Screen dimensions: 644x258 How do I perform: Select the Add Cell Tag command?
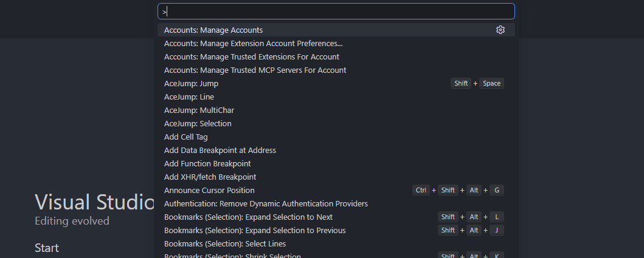pos(336,137)
